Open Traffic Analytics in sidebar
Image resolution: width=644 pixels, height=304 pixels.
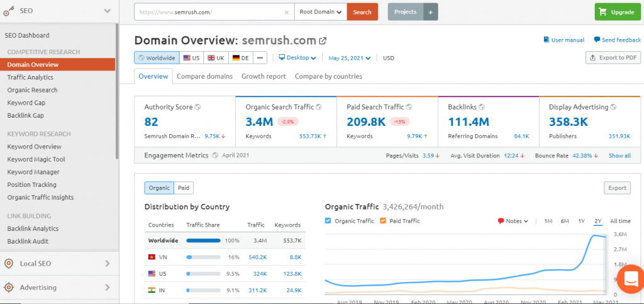click(x=30, y=77)
